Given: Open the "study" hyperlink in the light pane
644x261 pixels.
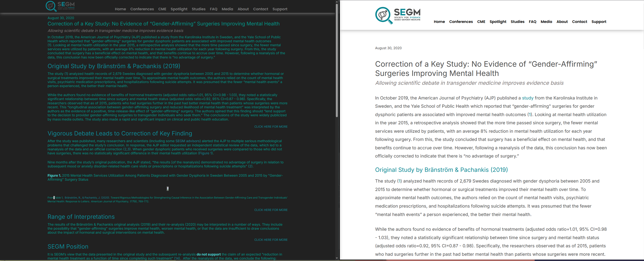Looking at the screenshot, I should point(527,98).
